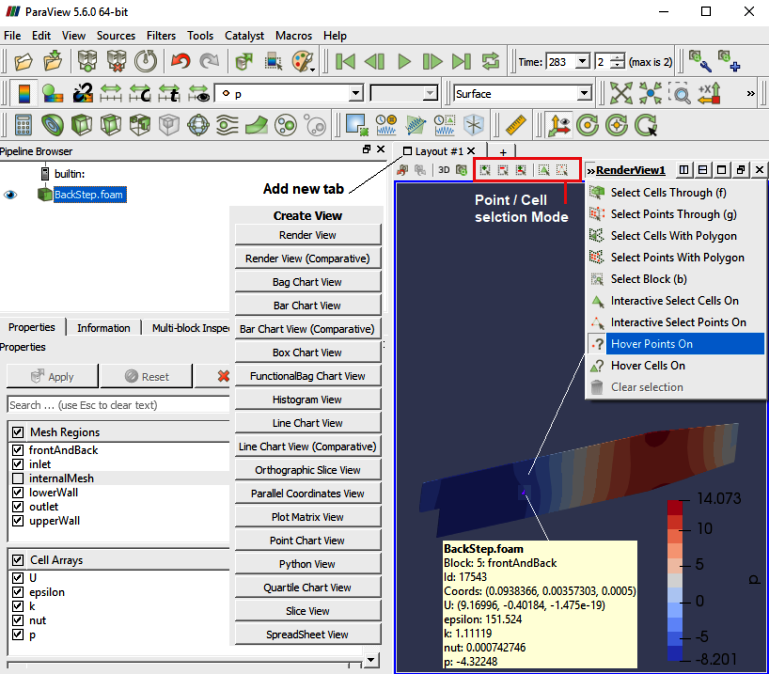769x674 pixels.
Task: Split RenderView1 horizontally
Action: [x=684, y=170]
